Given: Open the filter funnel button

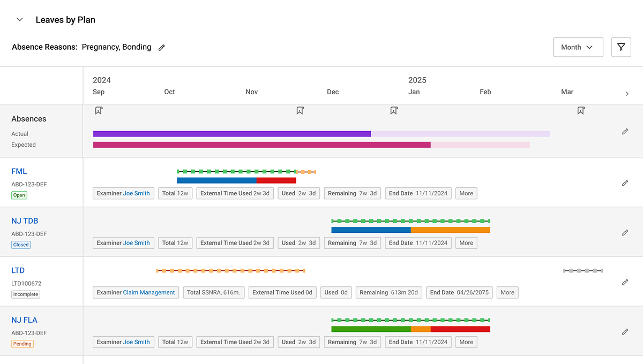Looking at the screenshot, I should tap(621, 47).
